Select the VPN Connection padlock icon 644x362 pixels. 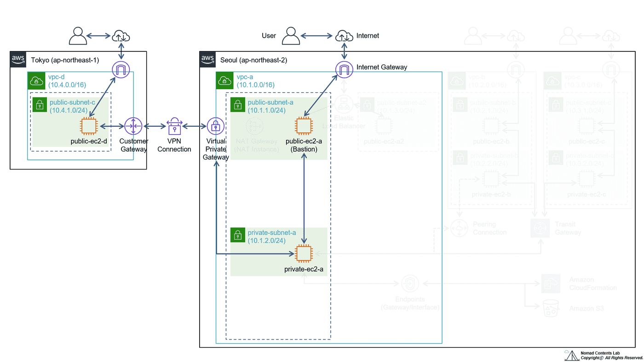(x=174, y=126)
